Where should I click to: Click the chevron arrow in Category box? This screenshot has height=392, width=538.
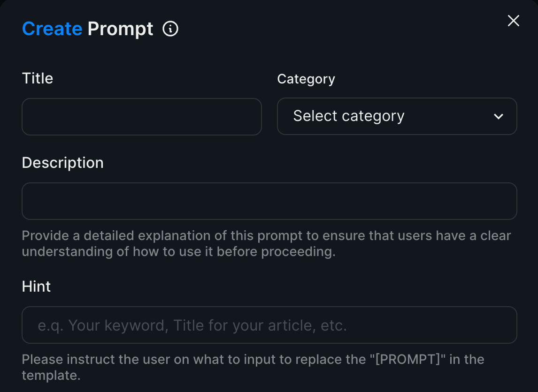(499, 116)
